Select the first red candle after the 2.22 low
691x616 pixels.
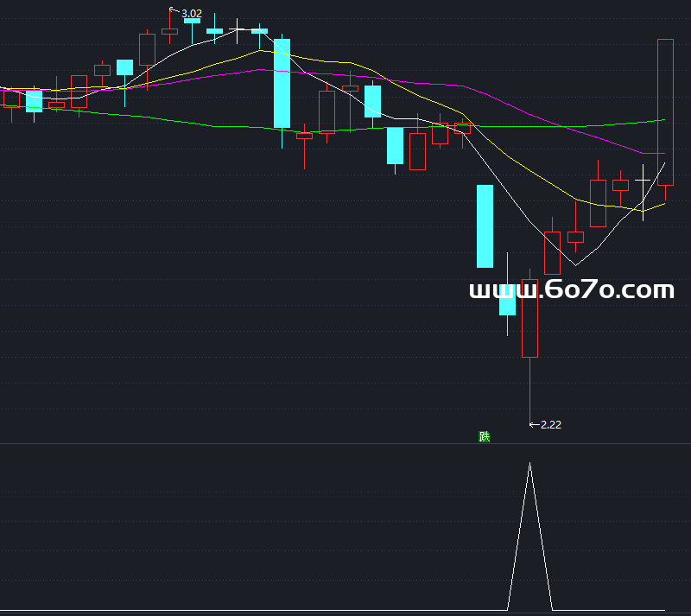[x=552, y=252]
